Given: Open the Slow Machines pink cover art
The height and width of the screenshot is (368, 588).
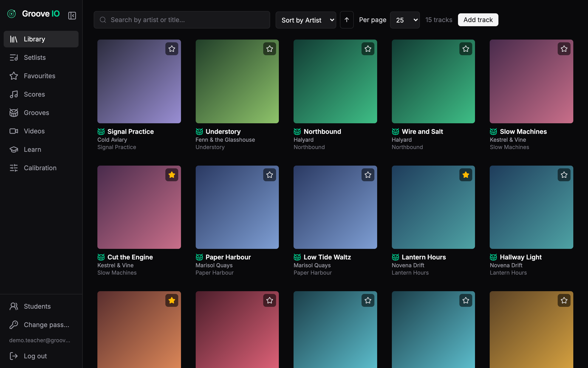Looking at the screenshot, I should point(531,81).
